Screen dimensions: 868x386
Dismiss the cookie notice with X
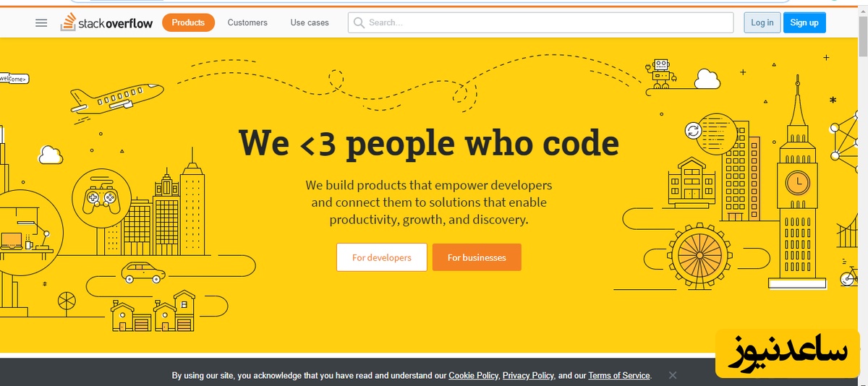coord(673,375)
